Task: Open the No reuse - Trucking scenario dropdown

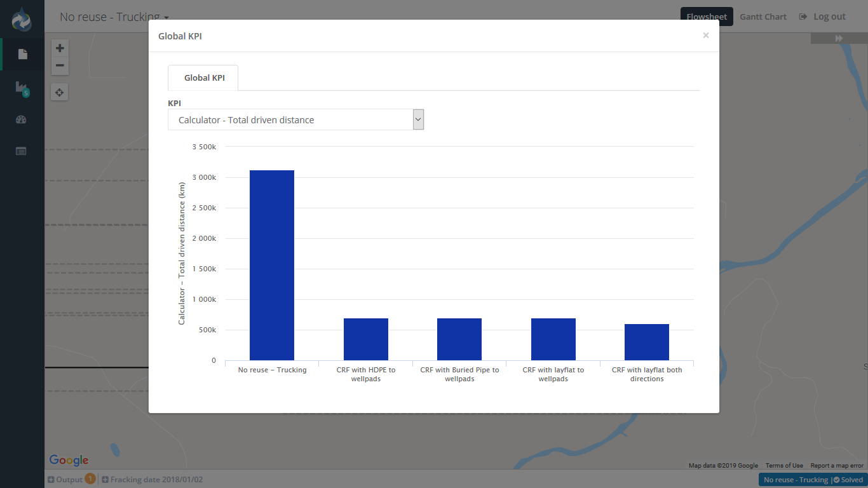Action: (114, 17)
